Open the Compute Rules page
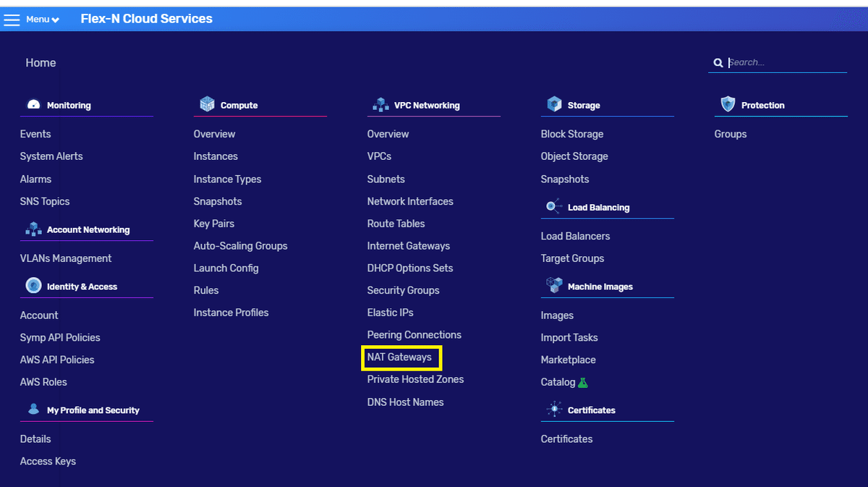 206,290
